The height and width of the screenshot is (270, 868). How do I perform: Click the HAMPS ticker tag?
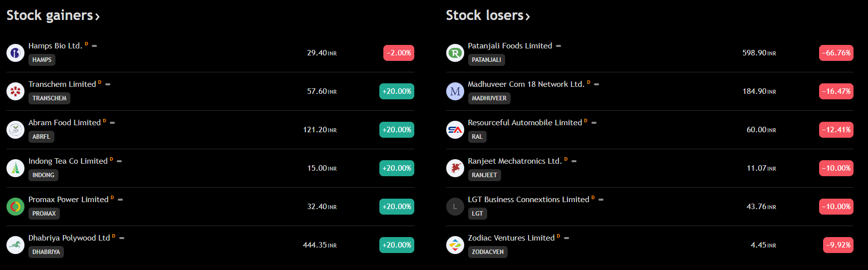42,60
